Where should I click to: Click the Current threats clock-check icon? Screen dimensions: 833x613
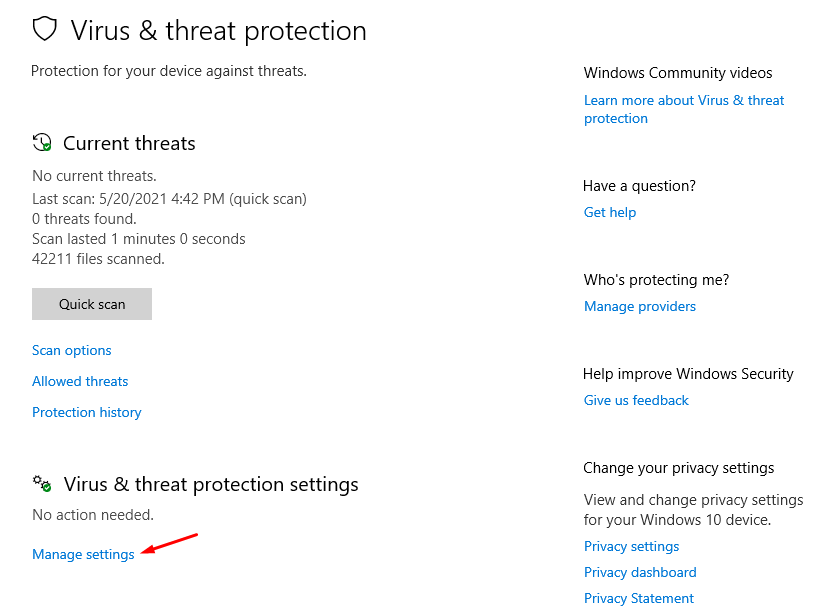tap(42, 142)
